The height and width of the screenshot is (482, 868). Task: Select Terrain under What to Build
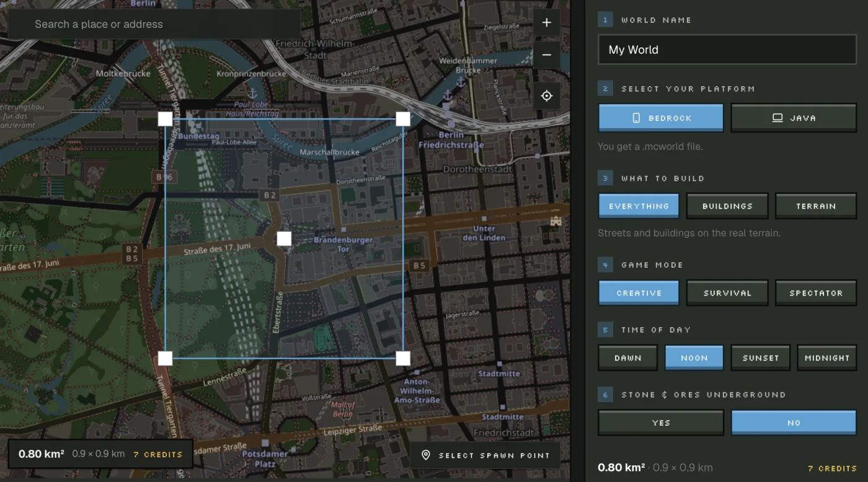pos(816,206)
